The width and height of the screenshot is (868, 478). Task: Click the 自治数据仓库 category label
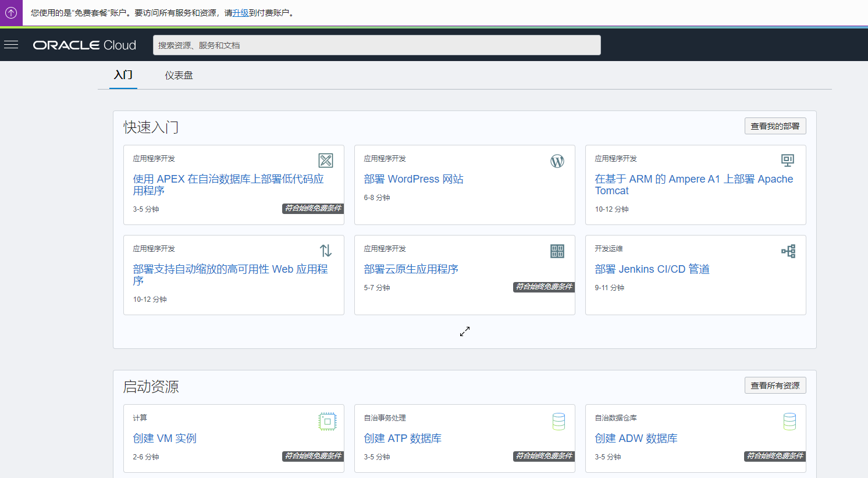[x=616, y=418]
